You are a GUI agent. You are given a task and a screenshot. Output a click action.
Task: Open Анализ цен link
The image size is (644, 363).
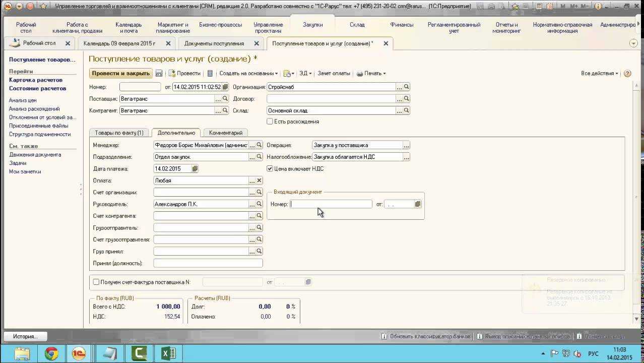(23, 100)
